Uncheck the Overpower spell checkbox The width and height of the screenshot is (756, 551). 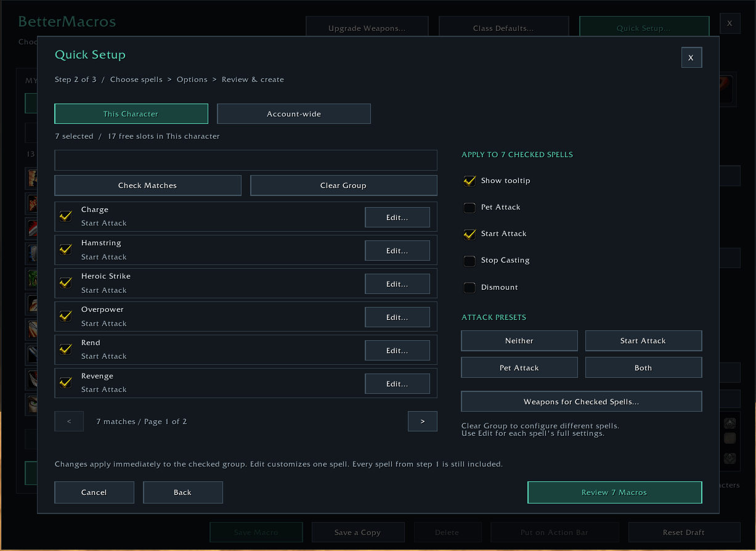tap(66, 316)
